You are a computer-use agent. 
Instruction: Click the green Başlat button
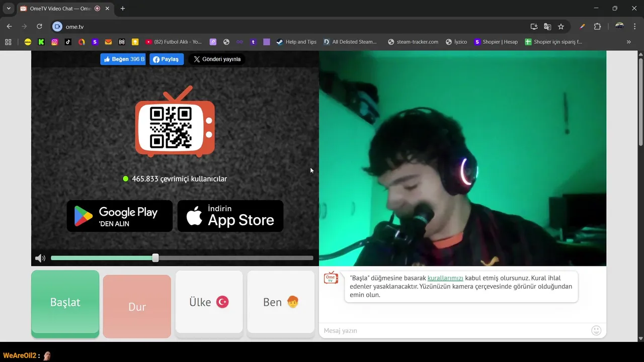[65, 303]
